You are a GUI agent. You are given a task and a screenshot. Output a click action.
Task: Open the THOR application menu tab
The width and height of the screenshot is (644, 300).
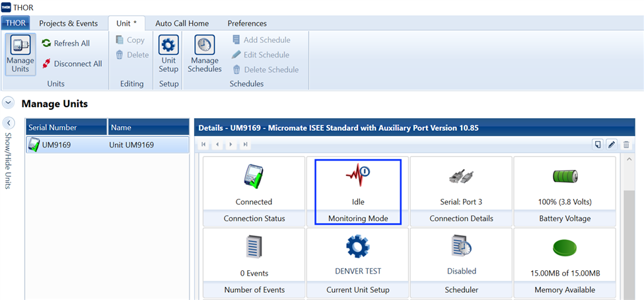coord(15,23)
